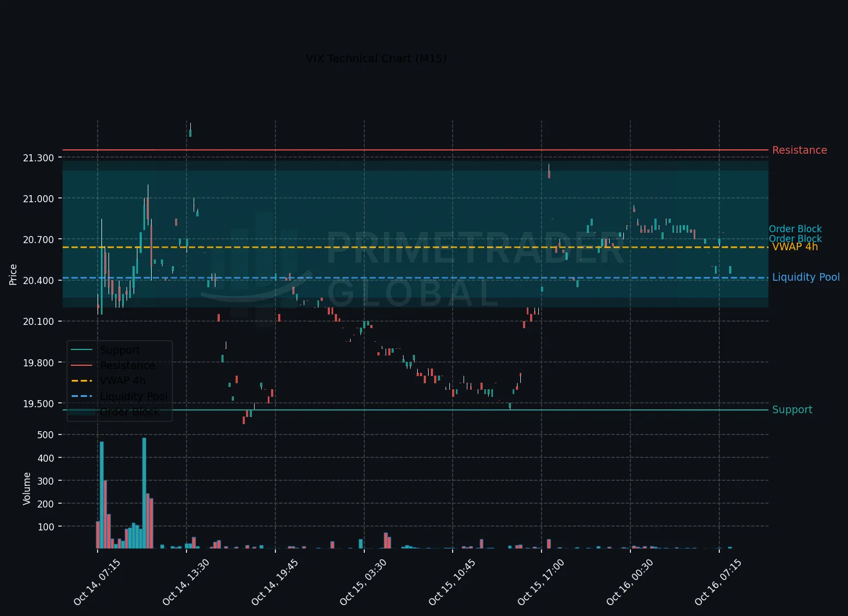Click the Oct 15, 17:00 time label

pos(541,582)
